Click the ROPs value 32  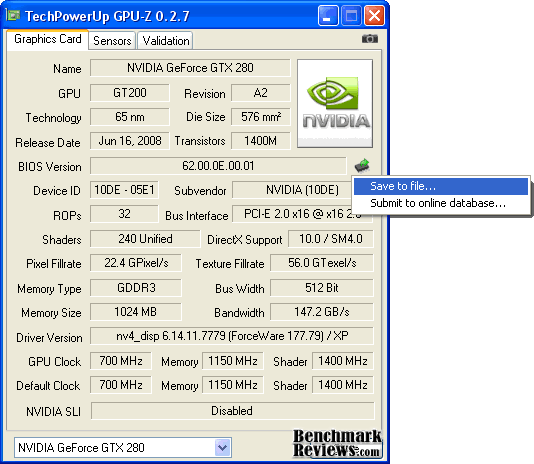tap(124, 214)
